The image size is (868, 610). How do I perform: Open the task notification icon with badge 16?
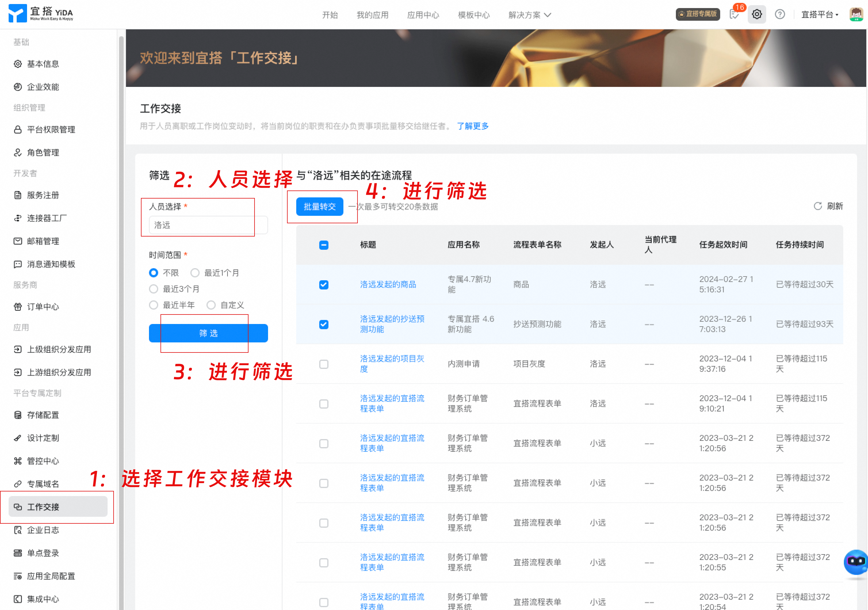(x=734, y=14)
